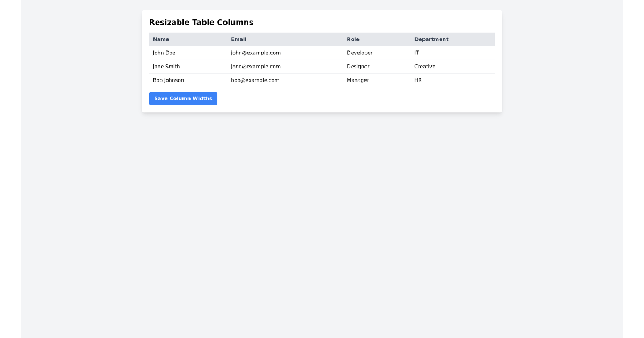
Task: Click the IT department cell
Action: 416,53
